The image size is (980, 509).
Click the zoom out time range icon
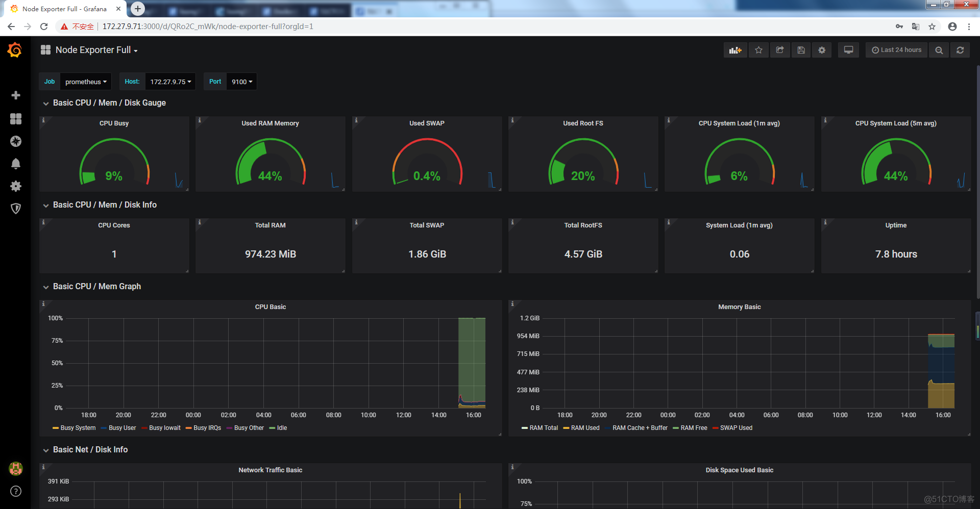coord(939,50)
